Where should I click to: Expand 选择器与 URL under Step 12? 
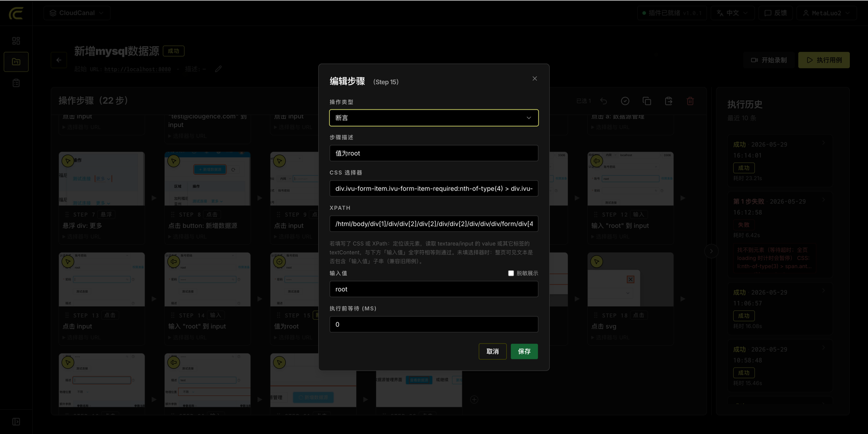pos(610,237)
